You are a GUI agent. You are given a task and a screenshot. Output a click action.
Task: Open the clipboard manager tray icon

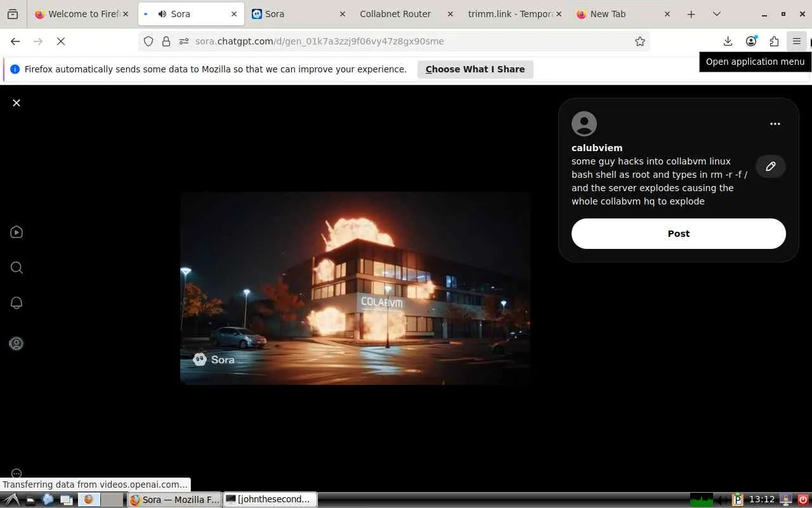click(738, 500)
